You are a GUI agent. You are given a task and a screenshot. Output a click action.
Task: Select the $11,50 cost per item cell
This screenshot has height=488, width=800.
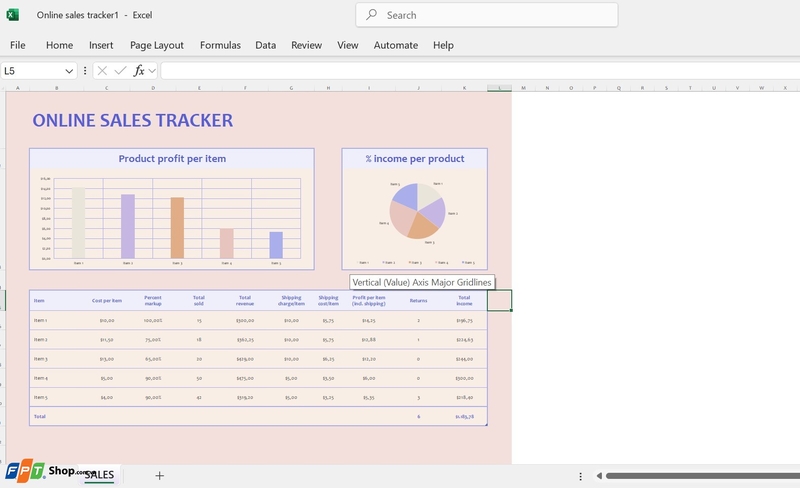pyautogui.click(x=107, y=339)
